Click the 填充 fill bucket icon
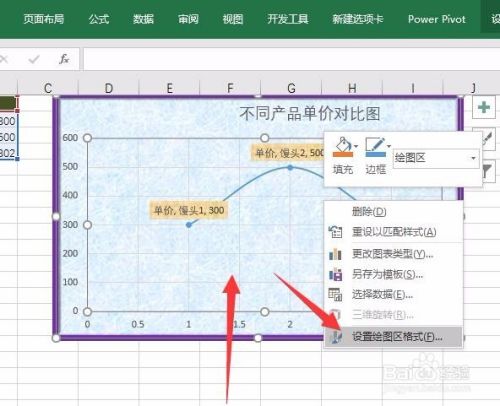Viewport: 500px width, 406px height. (343, 147)
